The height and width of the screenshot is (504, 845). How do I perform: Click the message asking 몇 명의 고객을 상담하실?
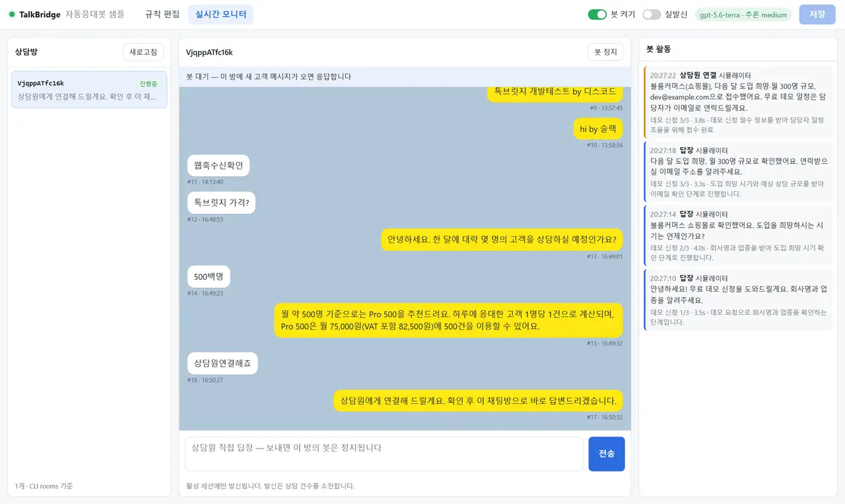(x=502, y=239)
